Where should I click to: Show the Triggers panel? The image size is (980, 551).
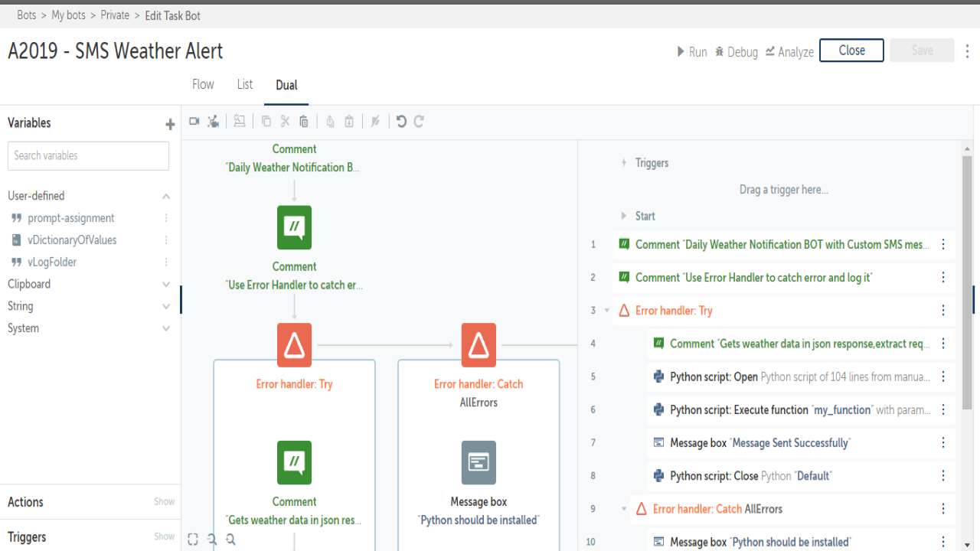pyautogui.click(x=164, y=537)
